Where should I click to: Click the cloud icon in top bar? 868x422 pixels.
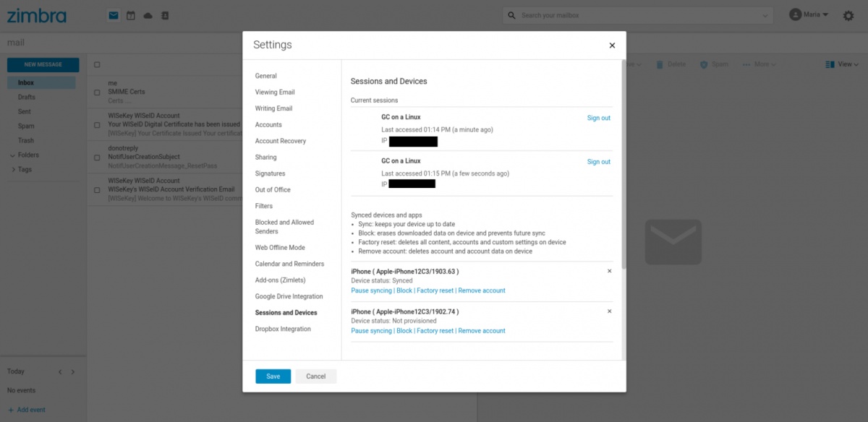click(148, 15)
